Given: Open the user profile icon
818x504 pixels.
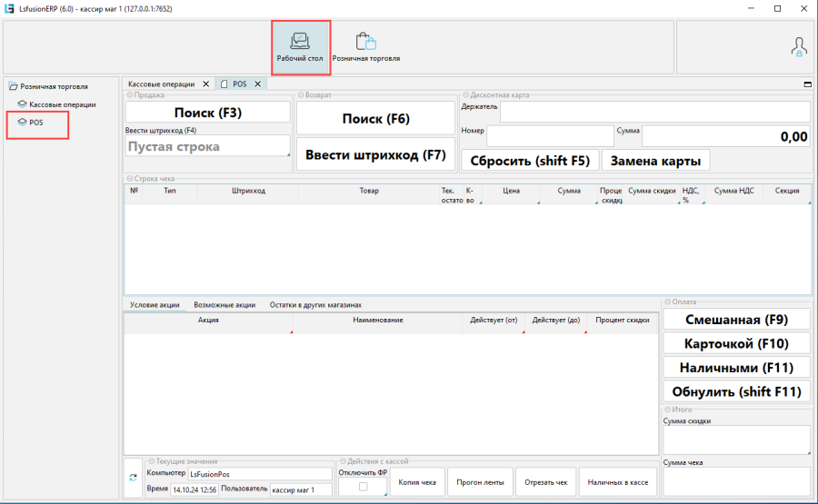Looking at the screenshot, I should coord(798,47).
